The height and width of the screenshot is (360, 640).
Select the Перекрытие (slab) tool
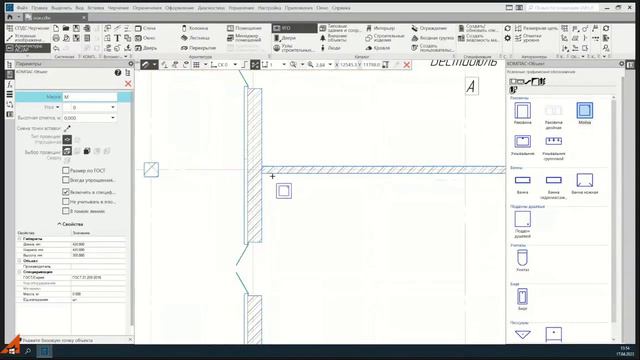(x=198, y=48)
